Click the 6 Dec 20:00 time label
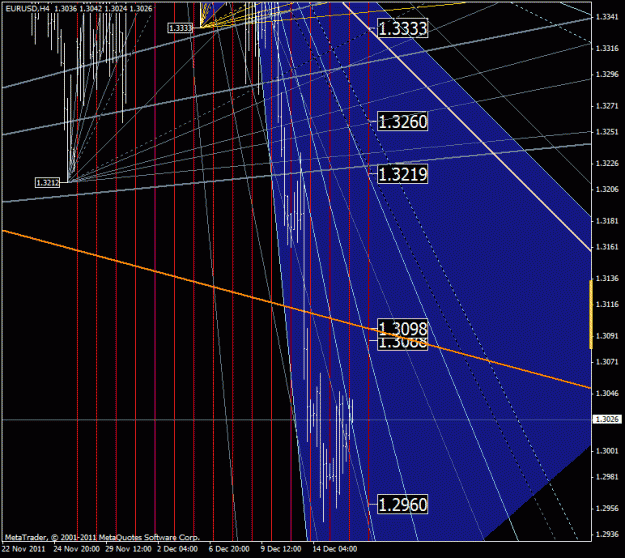This screenshot has height=558, width=625. [230, 549]
